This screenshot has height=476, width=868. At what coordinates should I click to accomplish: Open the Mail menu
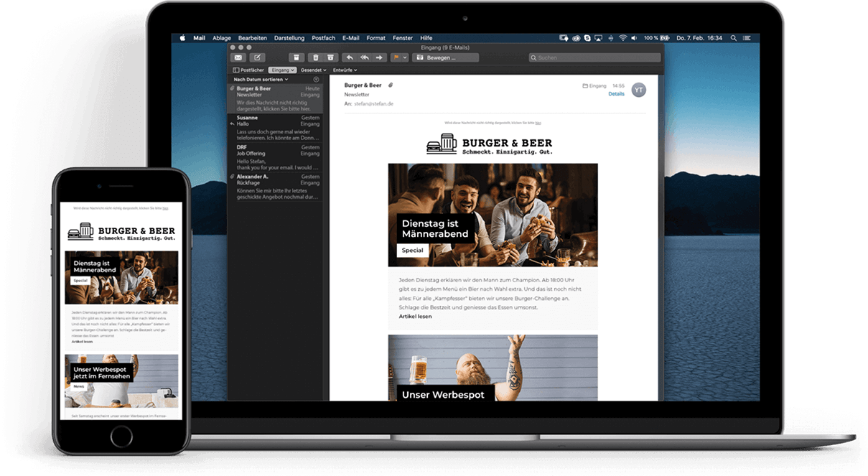200,38
